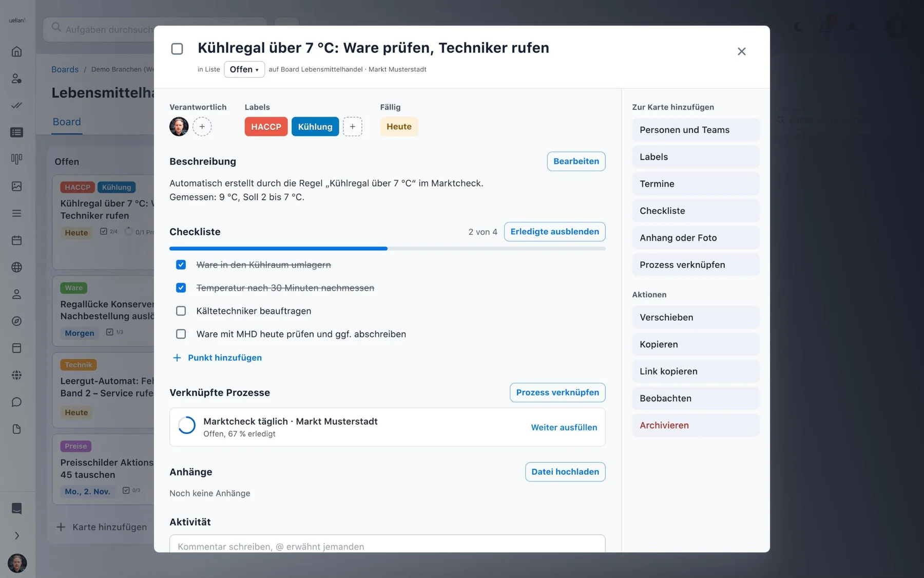Open the globe sidebar icon
The image size is (924, 578).
pos(17,267)
